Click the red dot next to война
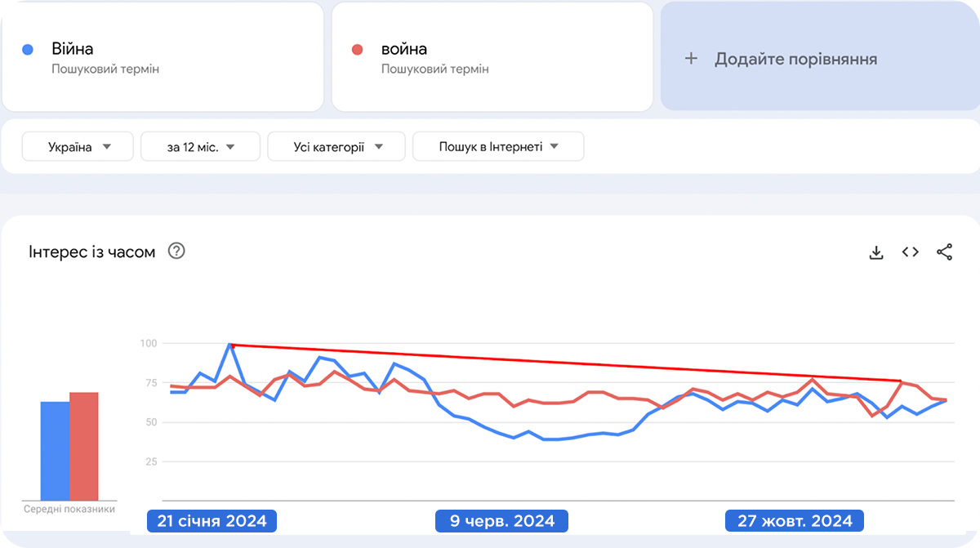This screenshot has height=548, width=980. coord(357,50)
